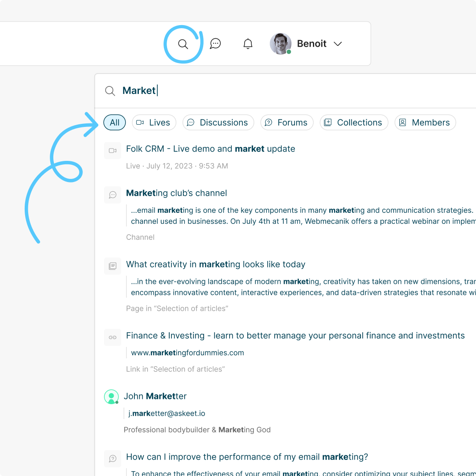Click the search magnifier icon in header

(x=183, y=44)
